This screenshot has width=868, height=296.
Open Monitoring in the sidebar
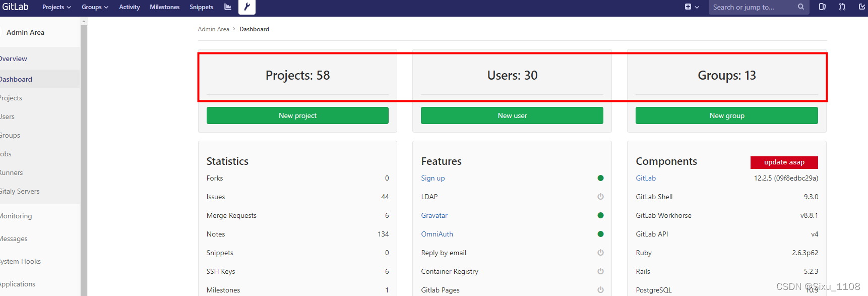pyautogui.click(x=16, y=216)
